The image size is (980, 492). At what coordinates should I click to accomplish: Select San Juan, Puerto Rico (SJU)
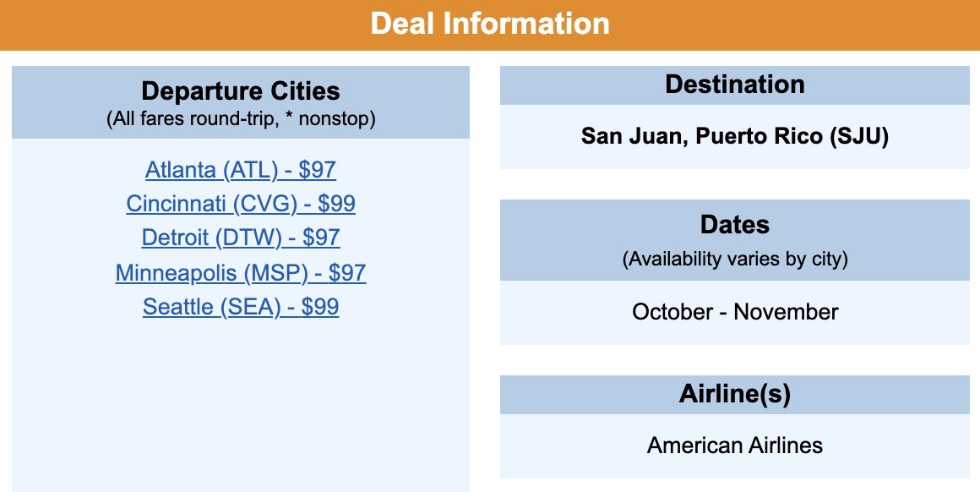(734, 136)
